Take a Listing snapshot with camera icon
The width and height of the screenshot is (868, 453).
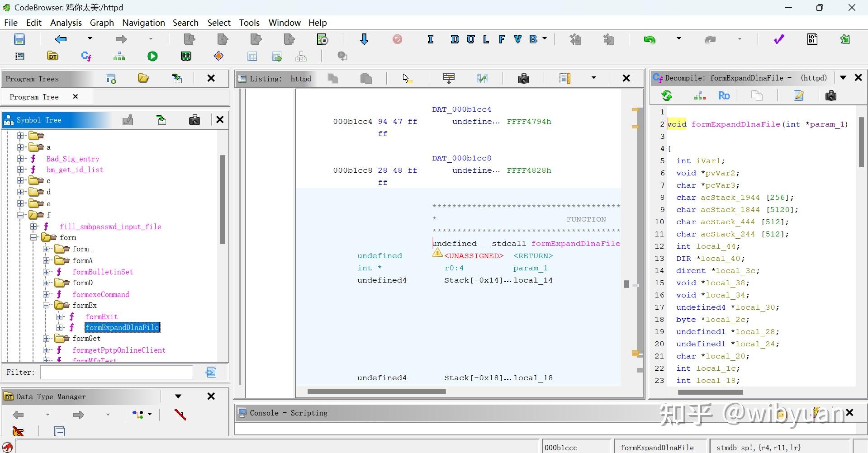click(x=523, y=79)
